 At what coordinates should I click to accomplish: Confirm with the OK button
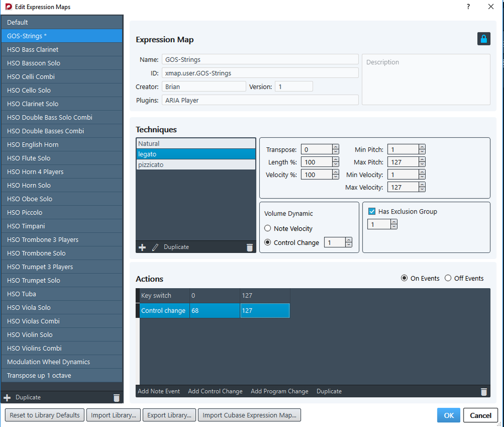coord(449,415)
